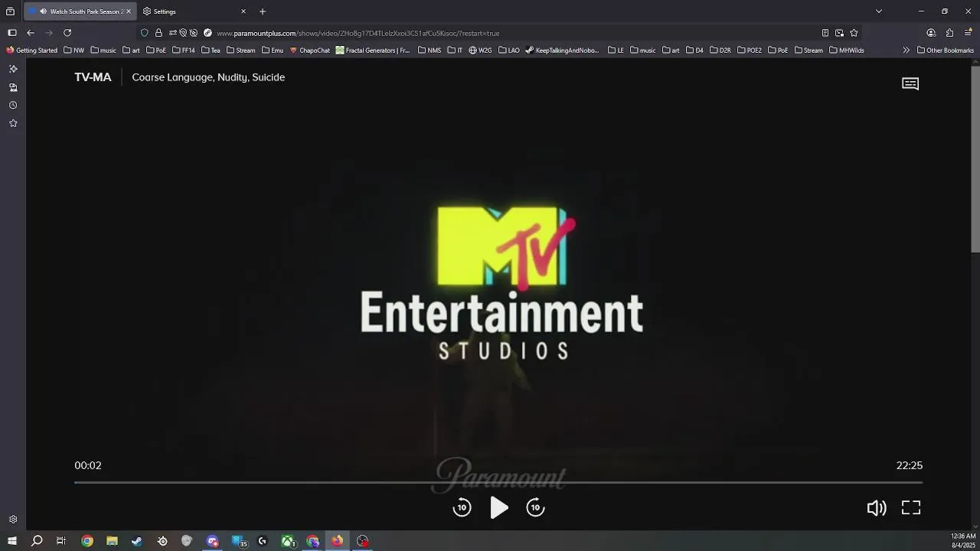Screen dimensions: 980x551
Task: Open the D4 bookmarks folder
Action: coord(694,51)
